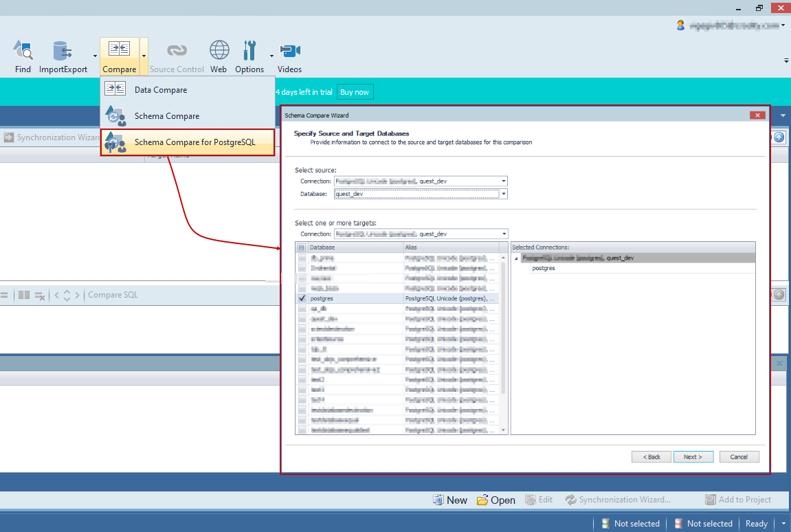Check the box above the postgres row
791x532 pixels.
[x=302, y=289]
